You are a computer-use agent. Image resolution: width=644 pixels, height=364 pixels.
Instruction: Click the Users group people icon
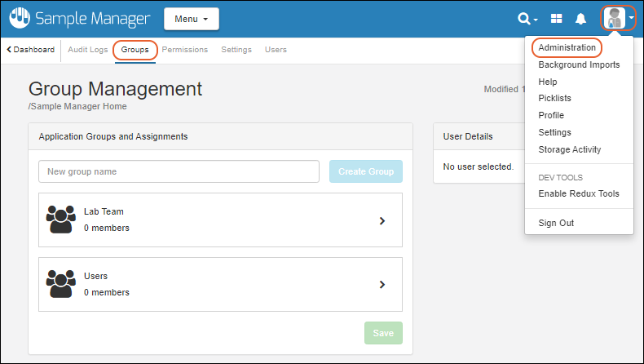61,284
